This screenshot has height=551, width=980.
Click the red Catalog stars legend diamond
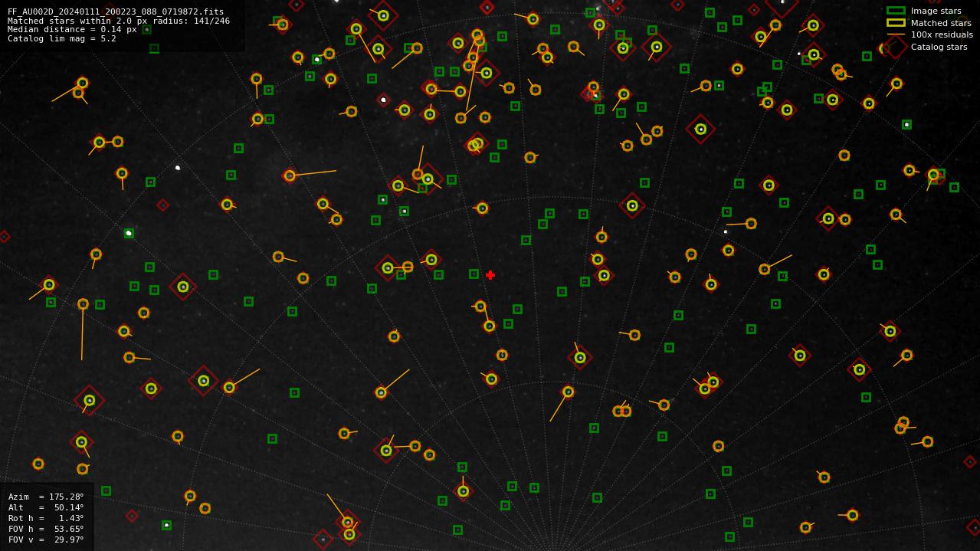pyautogui.click(x=896, y=47)
